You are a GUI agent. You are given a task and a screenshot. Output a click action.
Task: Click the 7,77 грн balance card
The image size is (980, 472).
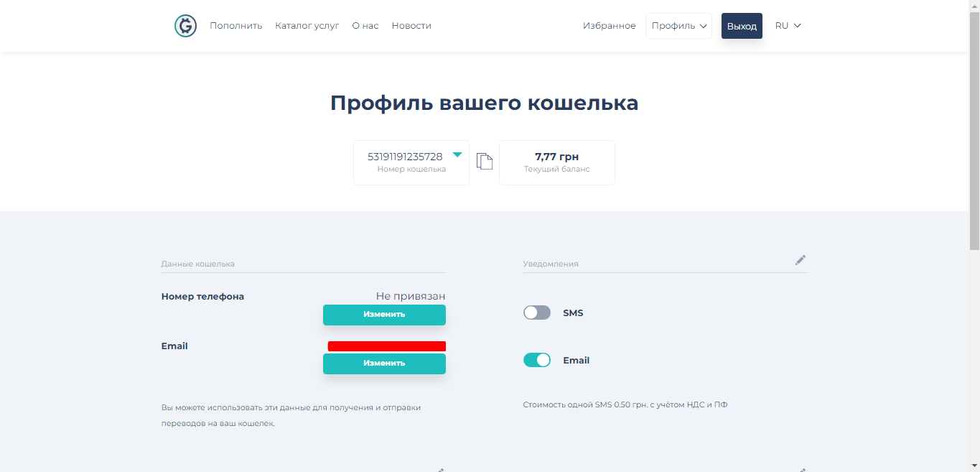[557, 162]
